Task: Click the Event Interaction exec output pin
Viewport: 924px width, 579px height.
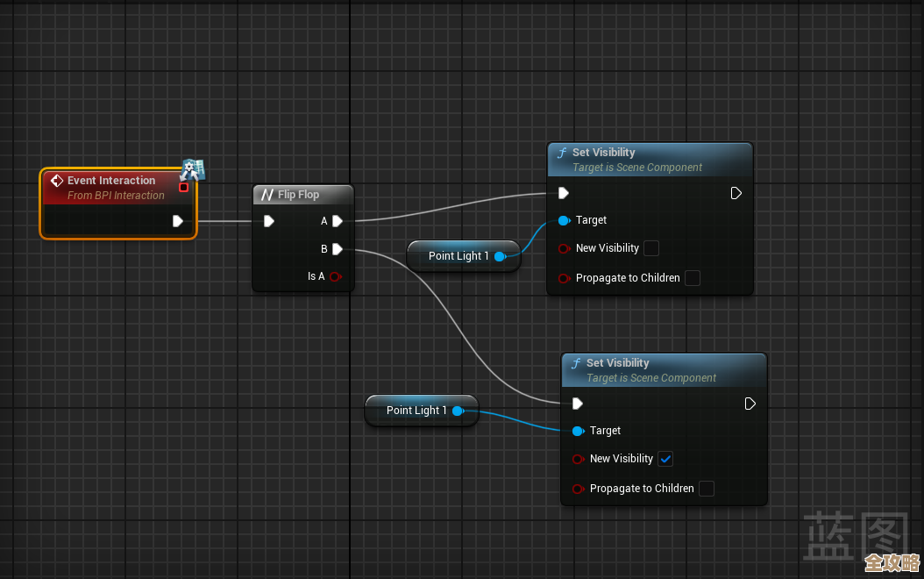Action: [x=178, y=221]
